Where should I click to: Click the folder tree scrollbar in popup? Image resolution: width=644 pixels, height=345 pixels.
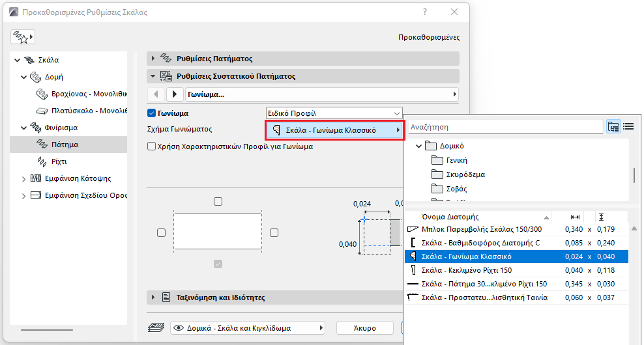(x=634, y=175)
